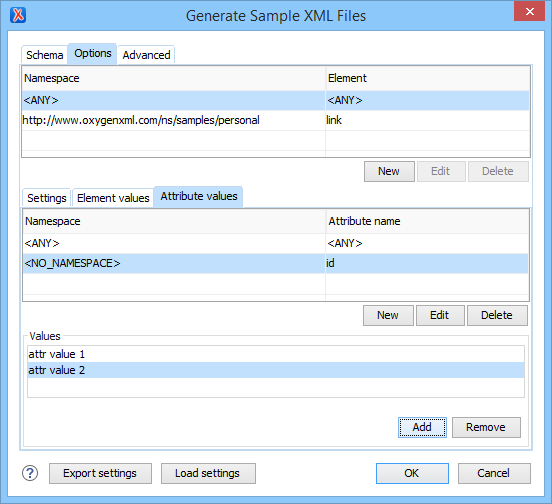Click Namespace column header in the element table
This screenshot has height=504, width=552.
tap(174, 78)
